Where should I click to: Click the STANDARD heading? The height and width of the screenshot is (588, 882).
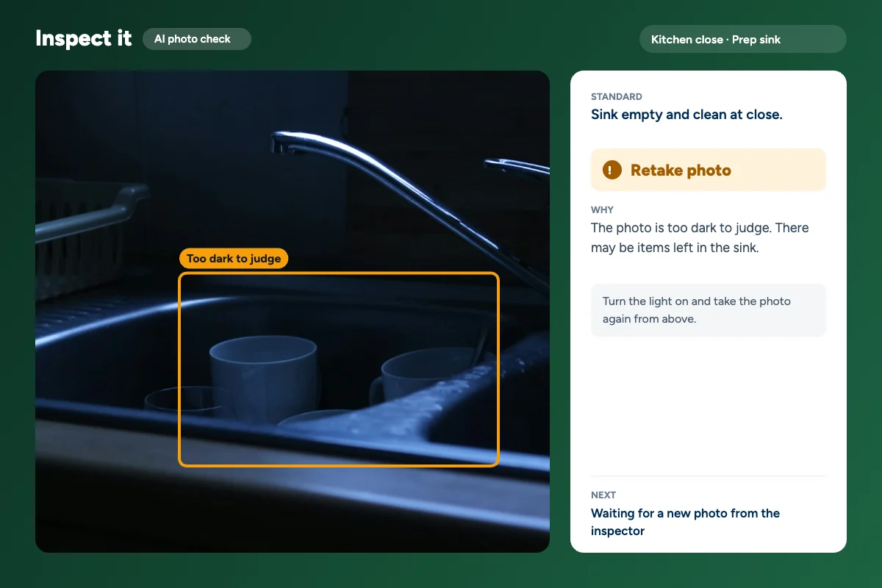click(x=617, y=96)
